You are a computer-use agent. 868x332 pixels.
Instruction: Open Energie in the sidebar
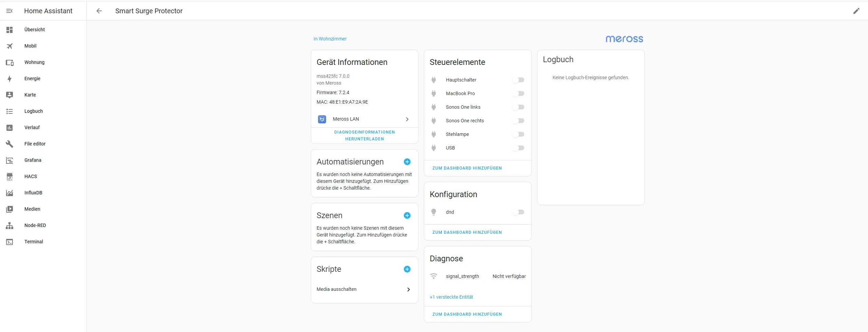coord(32,78)
